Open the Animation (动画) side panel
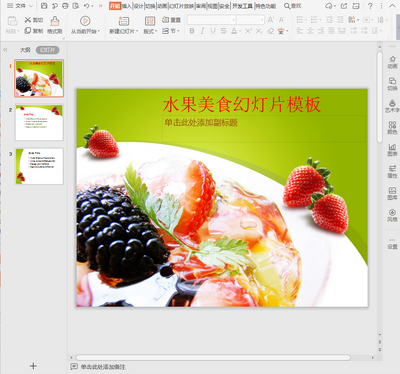The image size is (400, 374). (392, 62)
